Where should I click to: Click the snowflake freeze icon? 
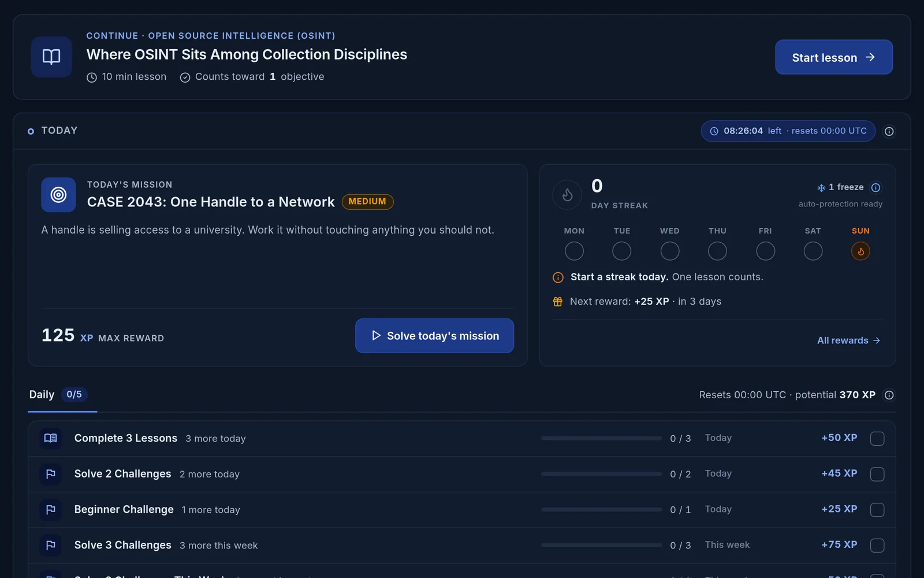click(821, 187)
